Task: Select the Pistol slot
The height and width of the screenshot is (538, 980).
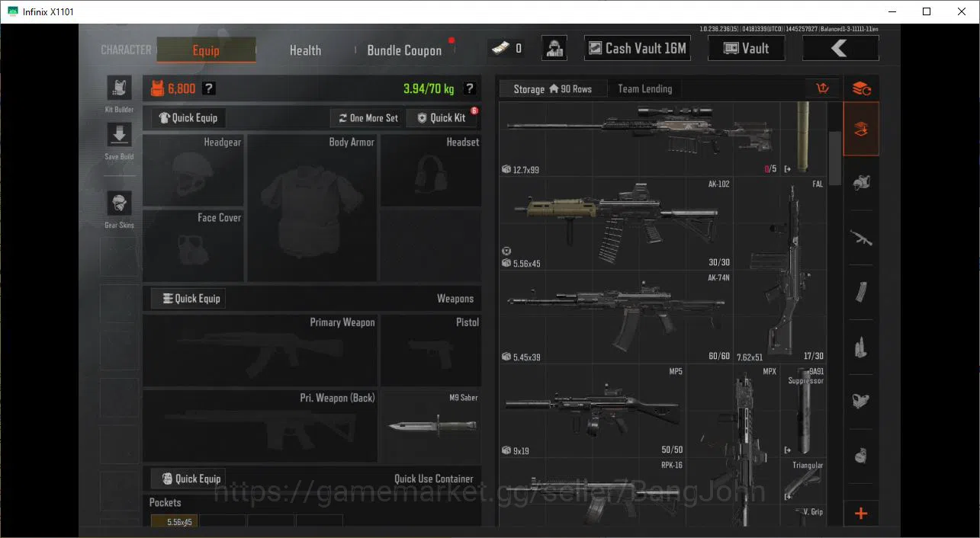Action: tap(431, 351)
